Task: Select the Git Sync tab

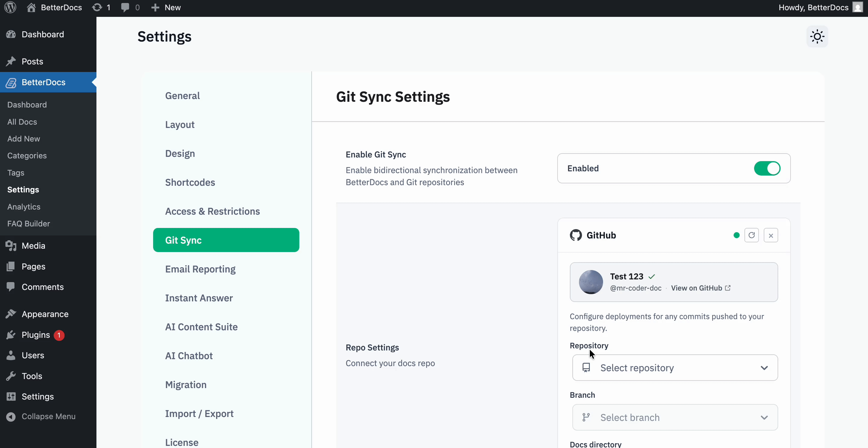Action: point(226,240)
